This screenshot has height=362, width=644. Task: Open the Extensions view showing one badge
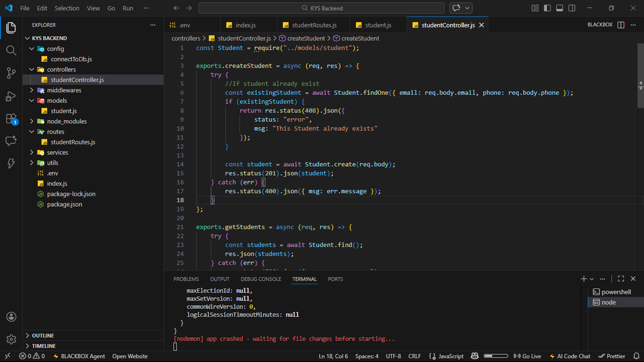point(11,117)
